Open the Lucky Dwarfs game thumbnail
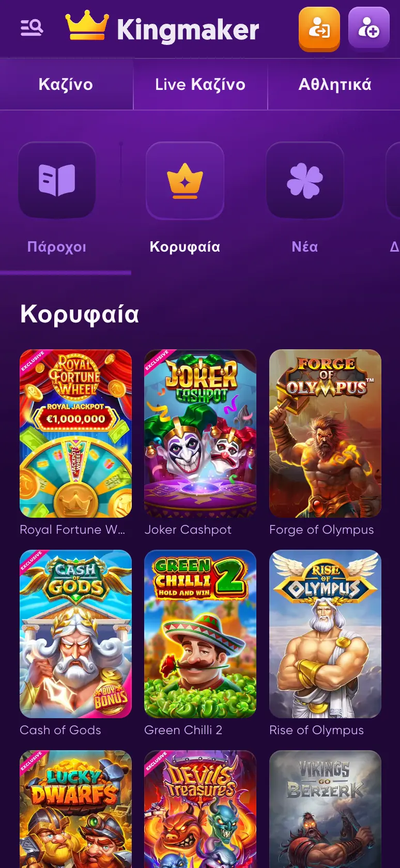The height and width of the screenshot is (868, 400). click(x=75, y=809)
